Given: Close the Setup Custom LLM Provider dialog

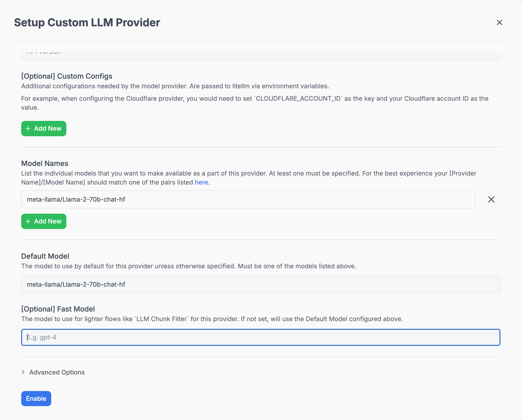Looking at the screenshot, I should 499,22.
